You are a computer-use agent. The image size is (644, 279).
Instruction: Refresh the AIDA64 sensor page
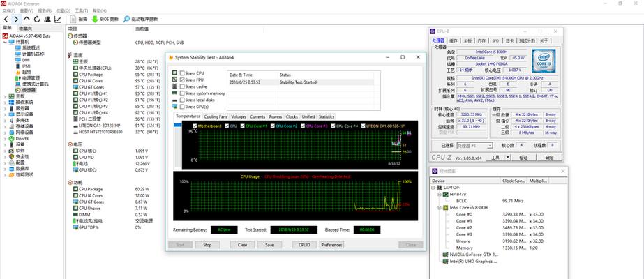pos(37,19)
